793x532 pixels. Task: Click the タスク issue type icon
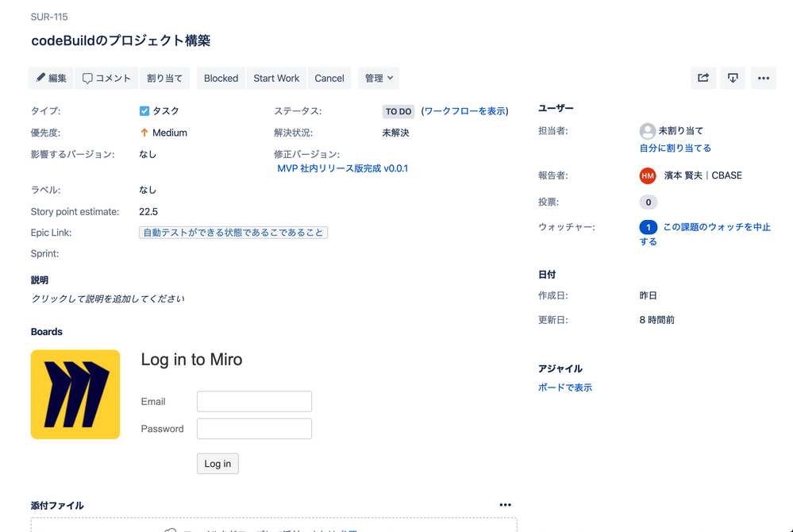pyautogui.click(x=144, y=110)
